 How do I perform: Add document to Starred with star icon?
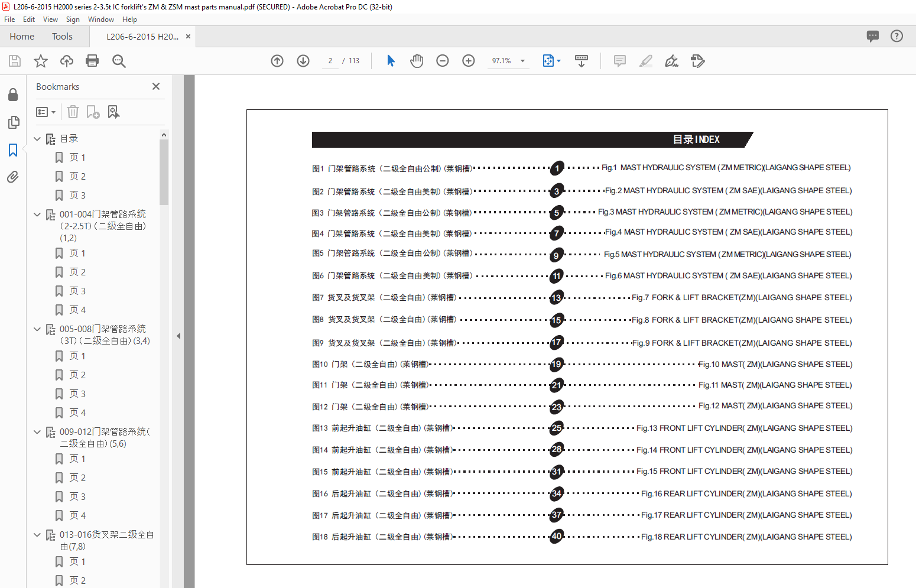pos(41,61)
